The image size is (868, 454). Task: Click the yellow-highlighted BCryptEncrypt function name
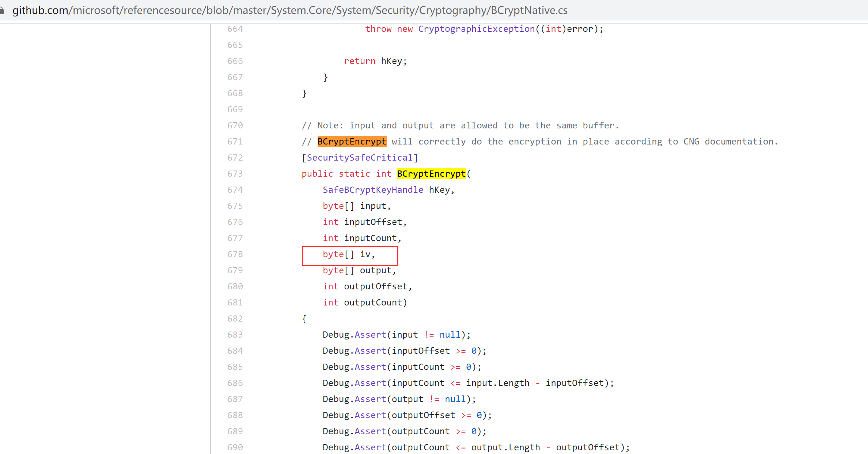tap(431, 173)
